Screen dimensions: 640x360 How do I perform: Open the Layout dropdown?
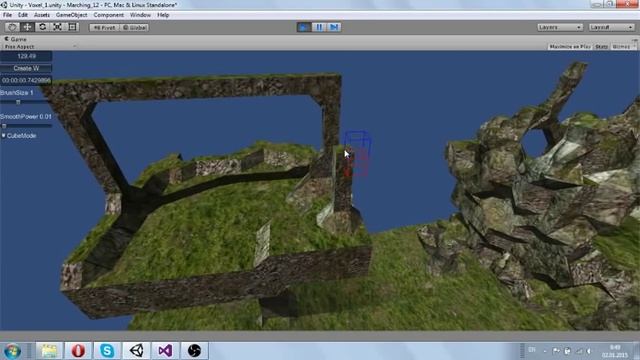(611, 27)
